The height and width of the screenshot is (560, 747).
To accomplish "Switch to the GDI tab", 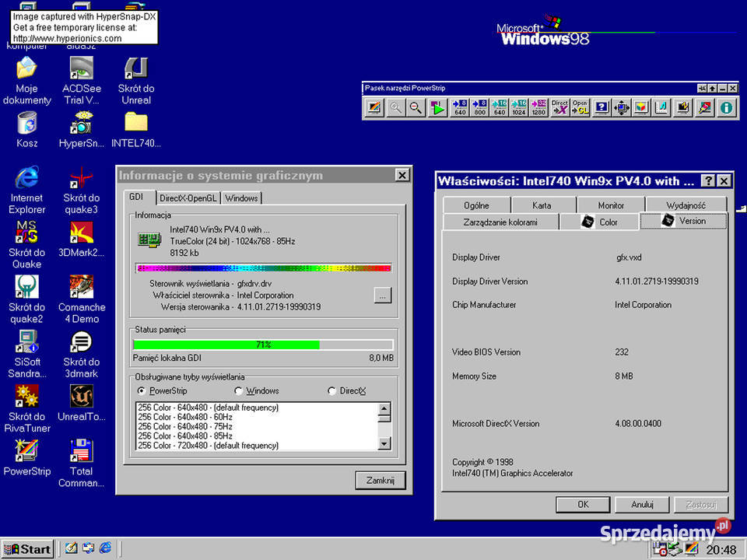I will pyautogui.click(x=137, y=197).
